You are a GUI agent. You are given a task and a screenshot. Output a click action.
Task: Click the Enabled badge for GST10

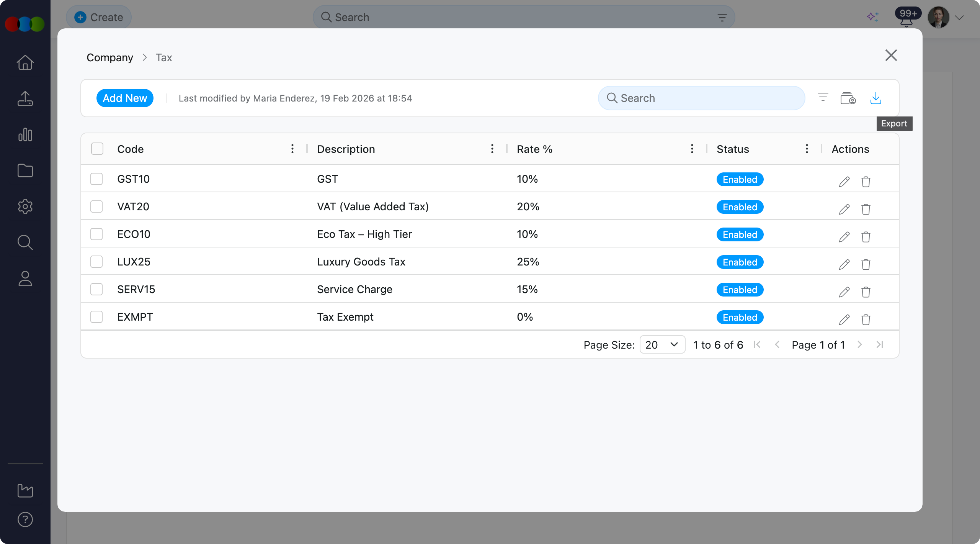pos(740,179)
